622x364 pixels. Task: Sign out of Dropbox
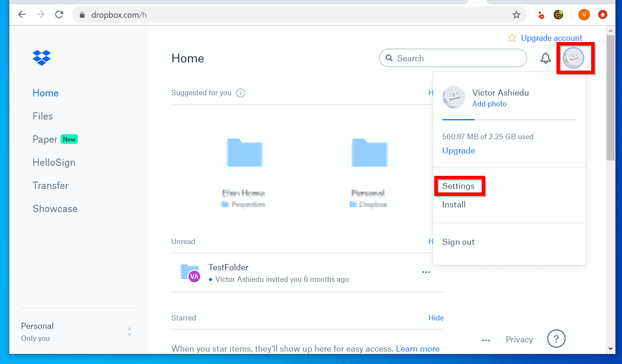click(458, 242)
